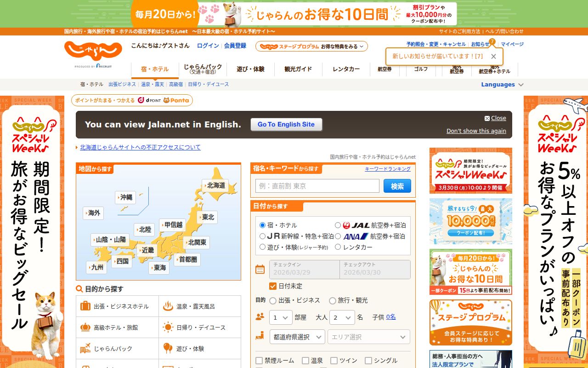
Task: Click the ANA logo in the date search
Action: 356,236
